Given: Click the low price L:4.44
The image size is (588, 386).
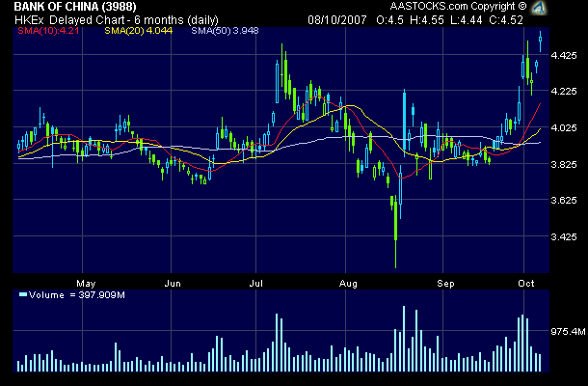Looking at the screenshot, I should 467,20.
